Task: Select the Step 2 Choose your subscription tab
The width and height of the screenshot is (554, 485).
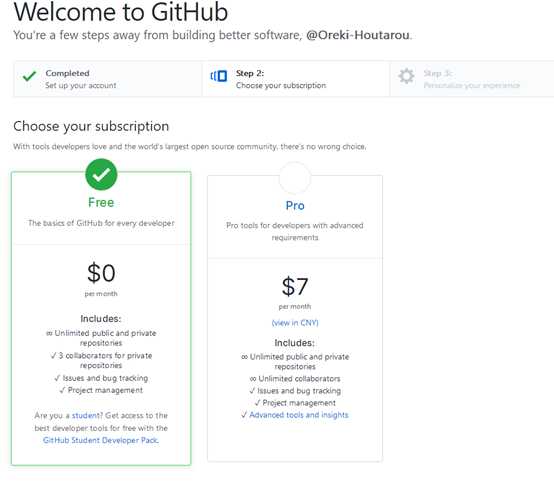Action: (x=296, y=79)
